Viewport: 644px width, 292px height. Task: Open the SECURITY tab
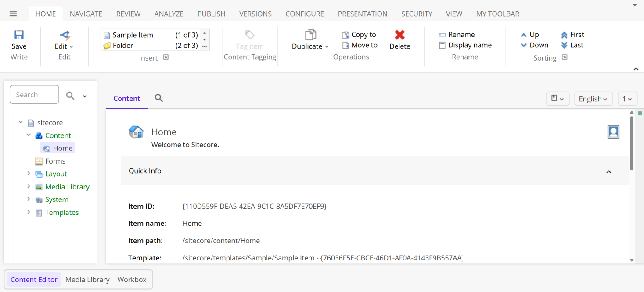(417, 14)
